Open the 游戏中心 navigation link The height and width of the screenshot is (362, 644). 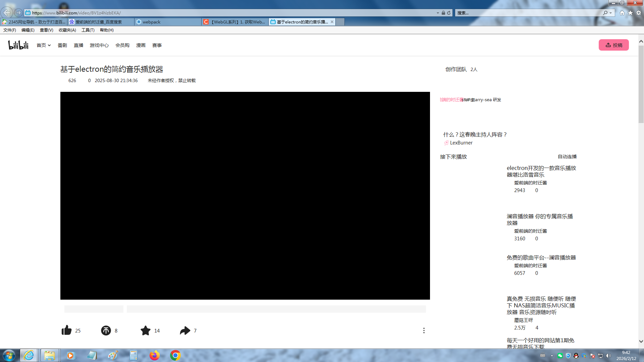point(99,45)
